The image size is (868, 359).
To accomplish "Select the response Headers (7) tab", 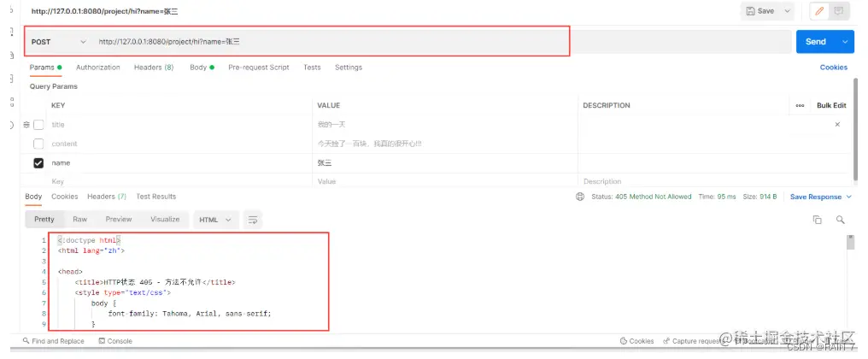I will click(x=107, y=197).
